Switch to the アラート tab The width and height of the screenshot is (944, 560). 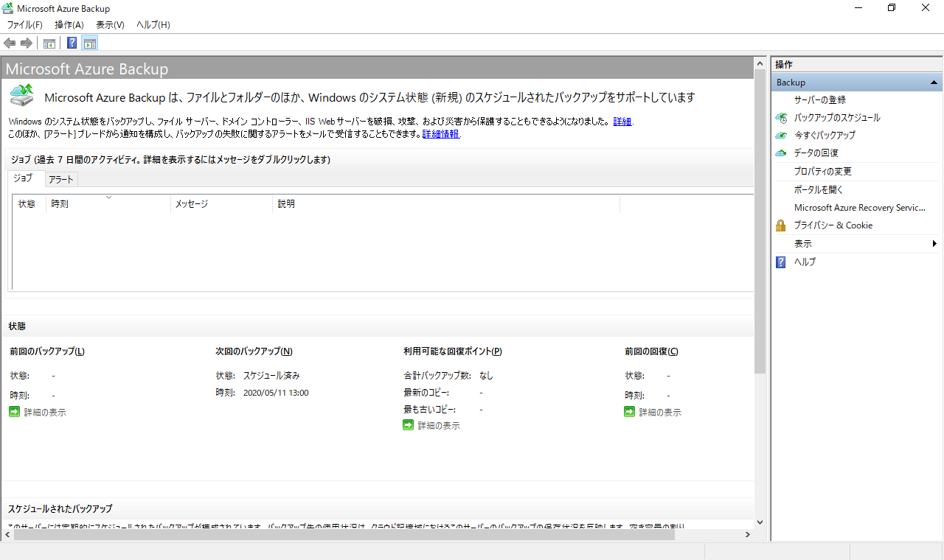[61, 179]
